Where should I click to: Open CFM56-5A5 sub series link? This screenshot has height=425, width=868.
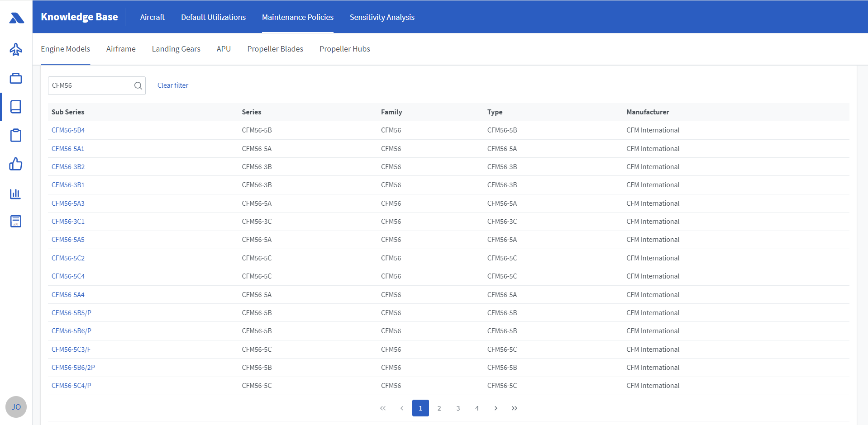pyautogui.click(x=68, y=240)
